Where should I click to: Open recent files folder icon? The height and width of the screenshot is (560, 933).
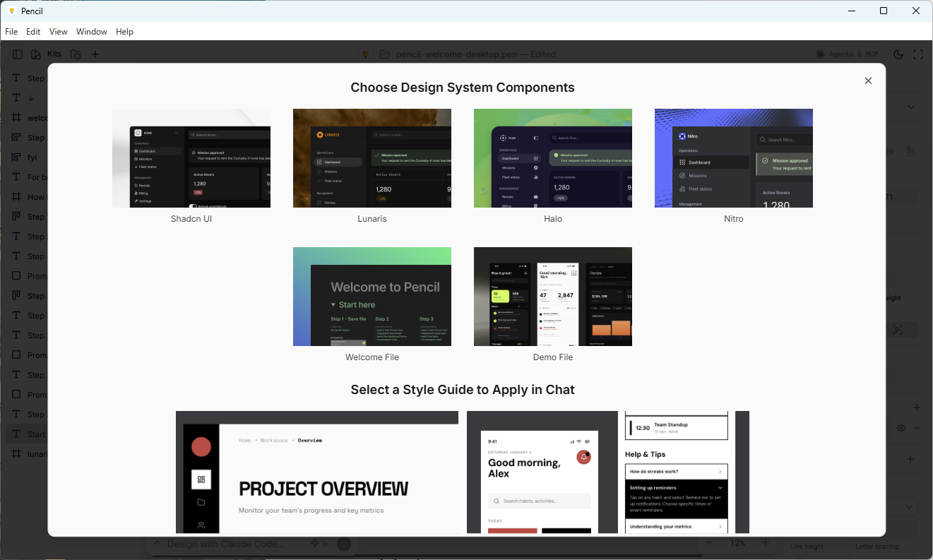76,54
